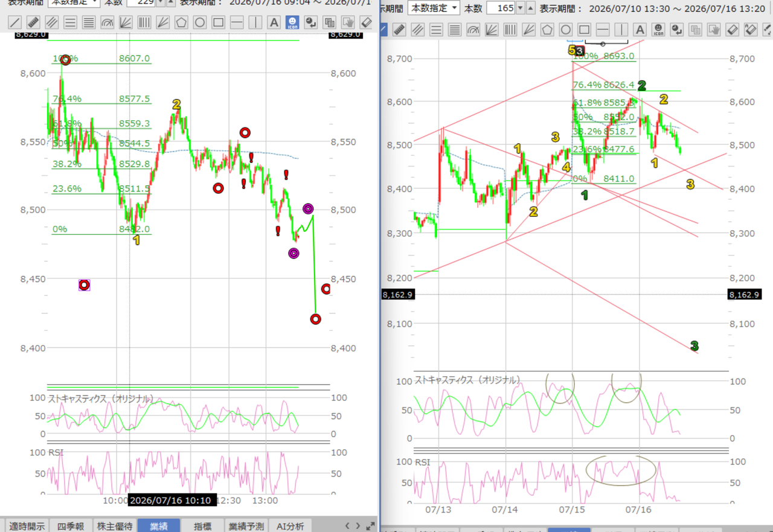Viewport: 773px width, 532px height.
Task: Select the circle drawing tool in left chart
Action: point(200,23)
